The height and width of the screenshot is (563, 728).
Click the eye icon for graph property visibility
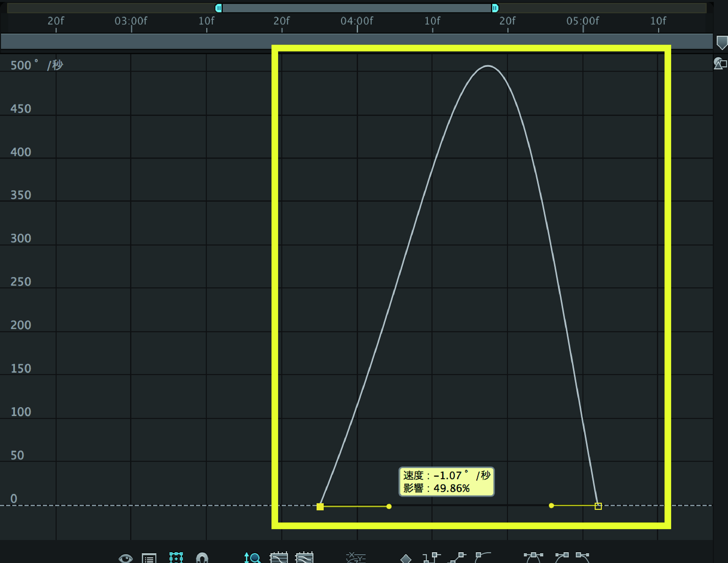(x=125, y=558)
